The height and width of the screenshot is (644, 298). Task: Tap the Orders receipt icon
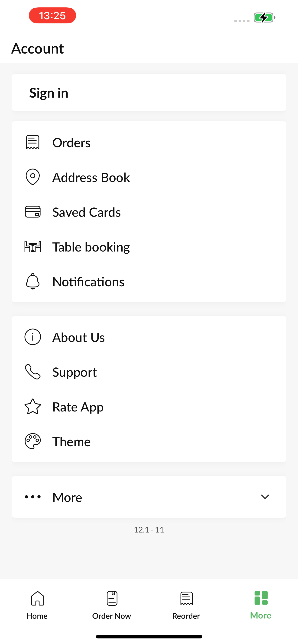33,142
